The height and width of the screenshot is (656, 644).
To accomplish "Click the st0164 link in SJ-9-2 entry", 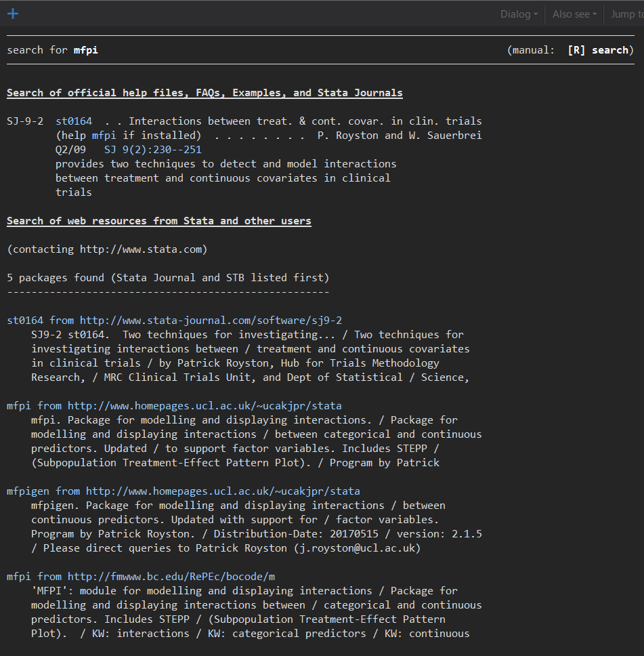I will 74,121.
